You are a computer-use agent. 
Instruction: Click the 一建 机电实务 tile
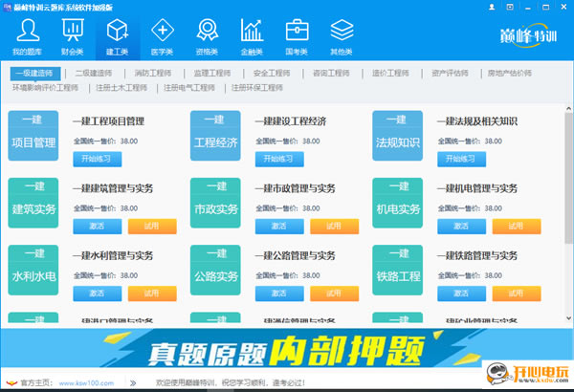pyautogui.click(x=398, y=203)
